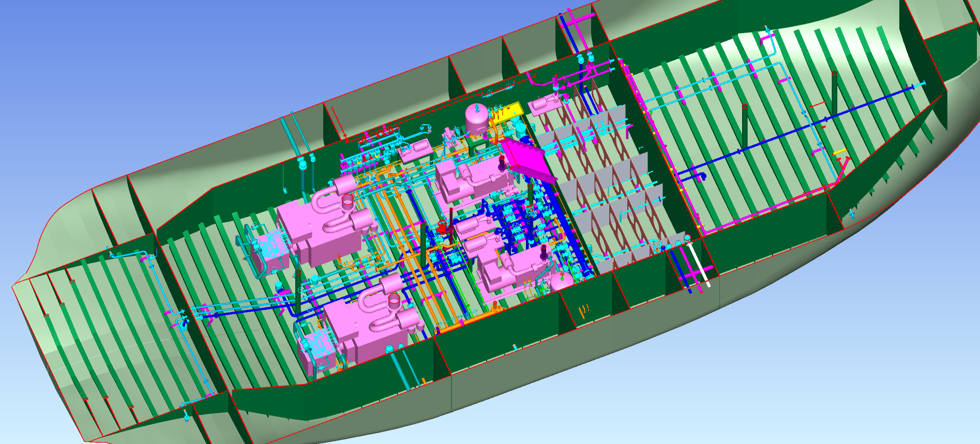Viewport: 980px width, 444px height.
Task: Click the pink spherical tank near bulkhead
Action: click(560, 281)
